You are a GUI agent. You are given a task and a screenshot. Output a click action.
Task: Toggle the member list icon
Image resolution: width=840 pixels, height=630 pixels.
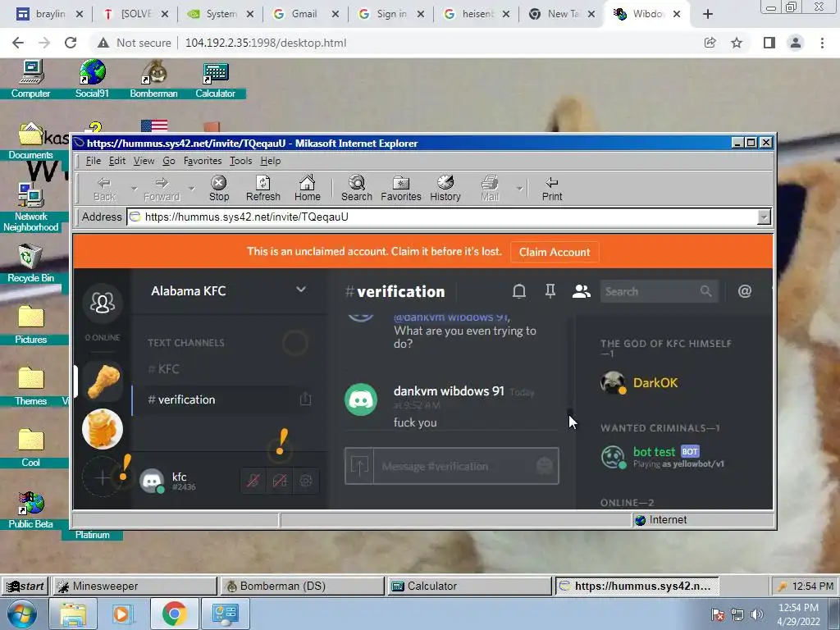pyautogui.click(x=582, y=291)
